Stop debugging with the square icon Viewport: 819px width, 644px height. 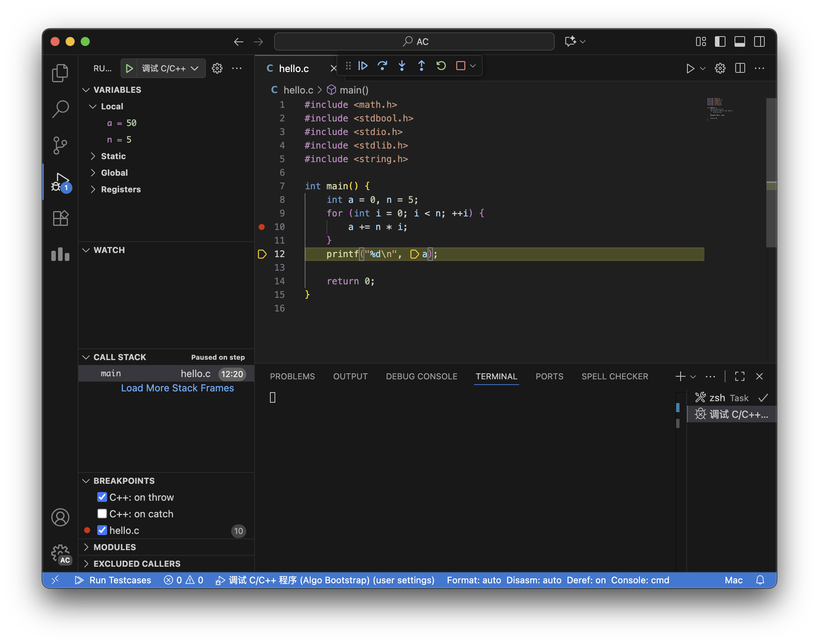460,66
